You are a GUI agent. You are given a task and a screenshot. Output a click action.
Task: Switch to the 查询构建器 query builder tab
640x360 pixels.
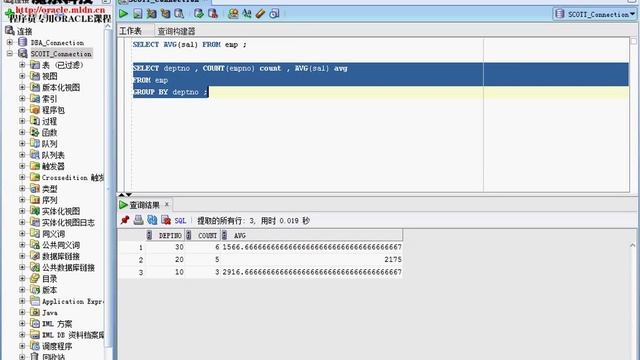pos(176,31)
